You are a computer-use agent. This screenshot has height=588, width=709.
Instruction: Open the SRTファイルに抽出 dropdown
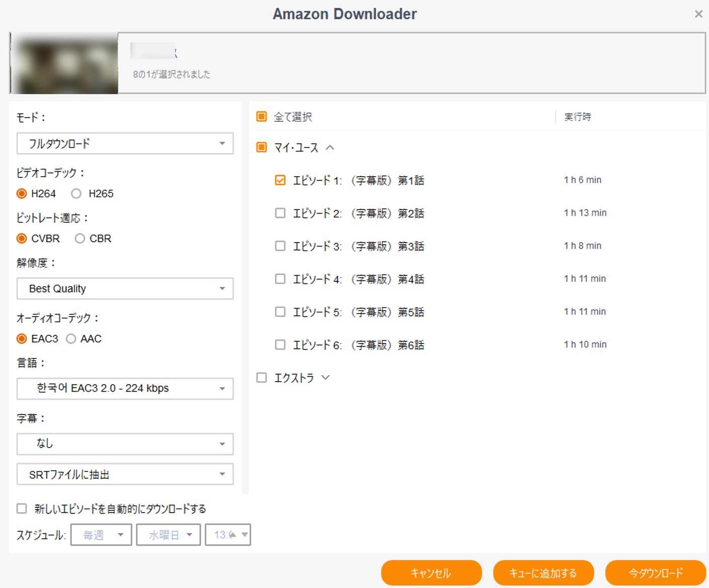click(125, 474)
